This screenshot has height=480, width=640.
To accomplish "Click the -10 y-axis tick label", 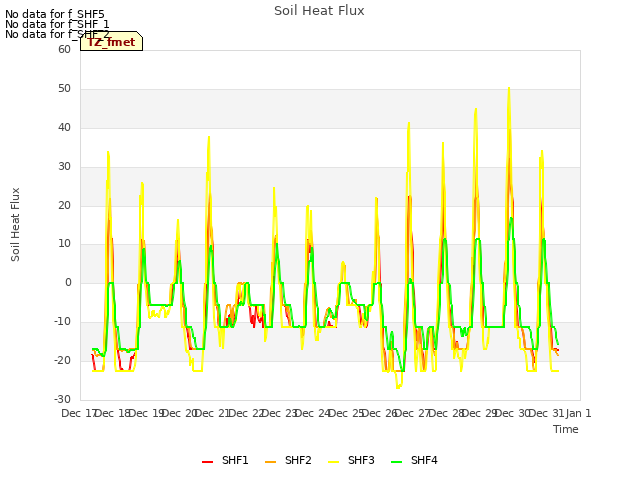I will 62,321.
